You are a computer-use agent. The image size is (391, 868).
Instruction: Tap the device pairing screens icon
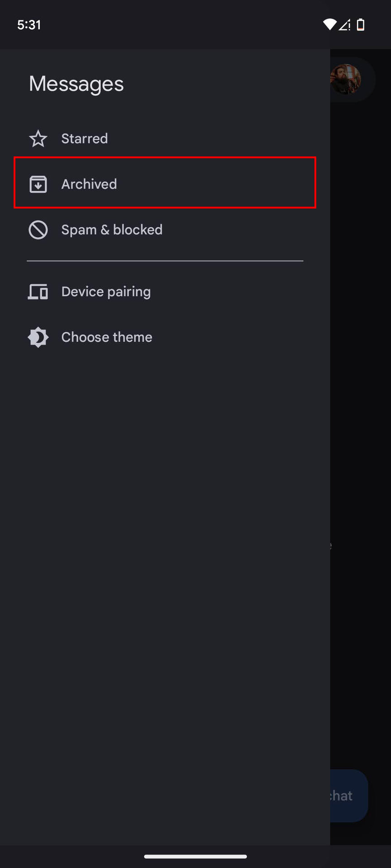[x=38, y=292]
